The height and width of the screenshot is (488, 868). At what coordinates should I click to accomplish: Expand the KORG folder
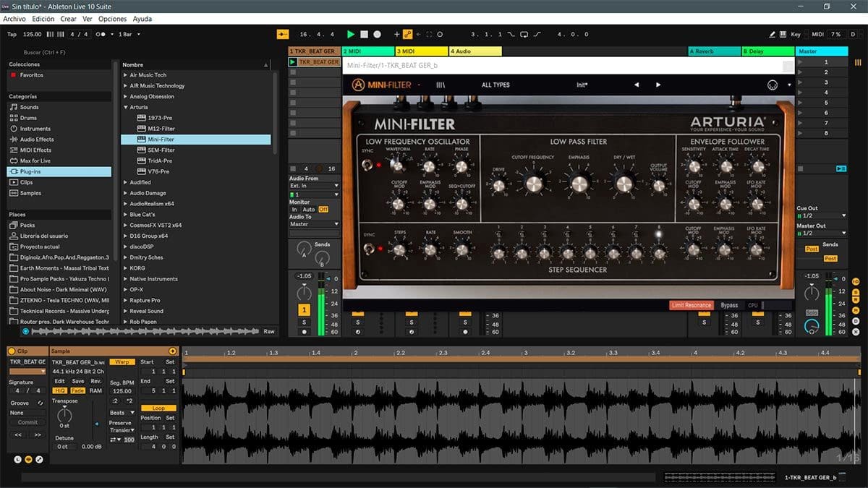(125, 267)
